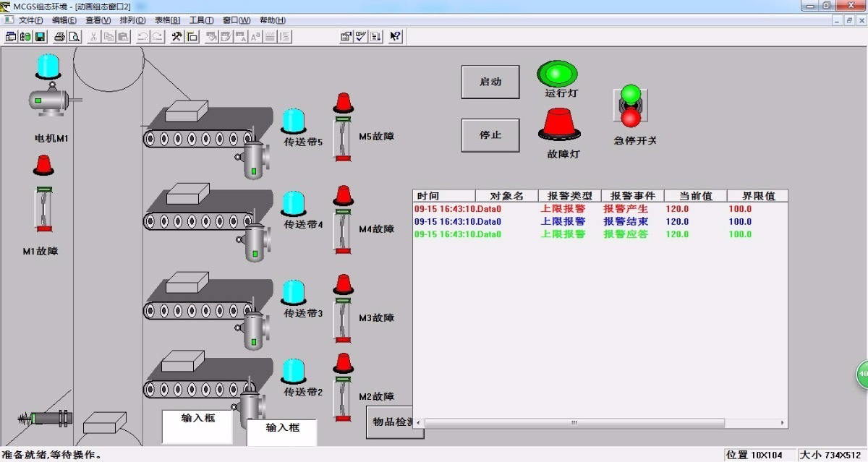Open the 编辑(E) menu
Screen dimensions: 868x462
pyautogui.click(x=64, y=20)
